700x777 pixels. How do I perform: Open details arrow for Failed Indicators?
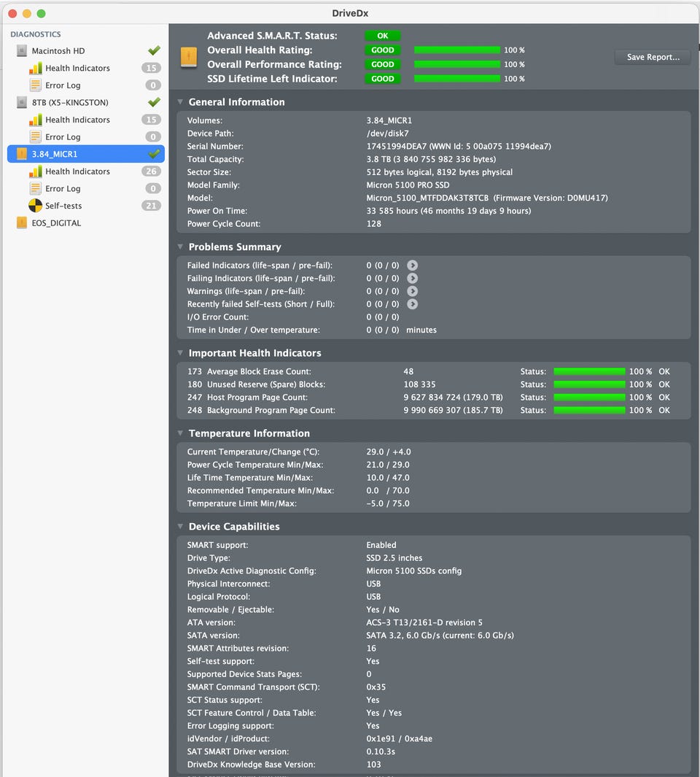pyautogui.click(x=412, y=266)
